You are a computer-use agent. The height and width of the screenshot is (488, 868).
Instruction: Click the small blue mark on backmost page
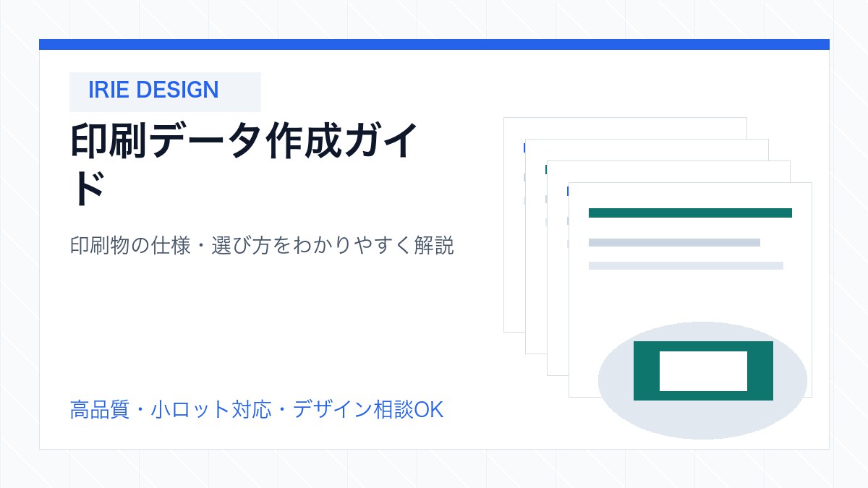point(524,147)
